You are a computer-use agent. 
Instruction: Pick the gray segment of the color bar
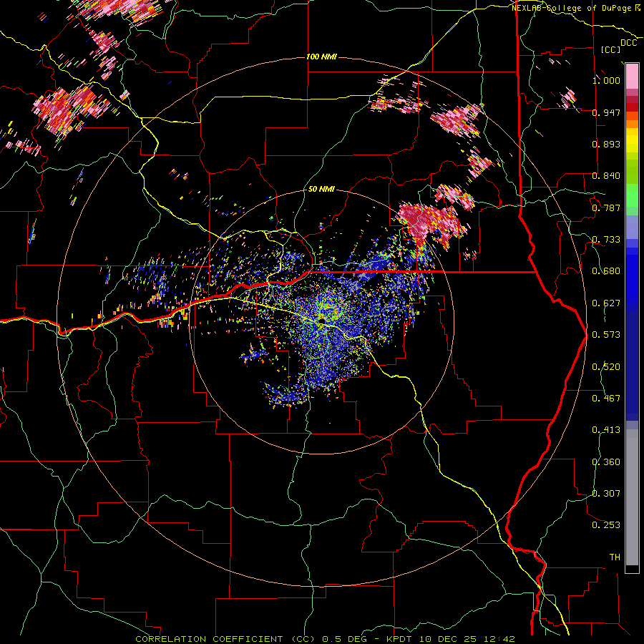click(x=632, y=497)
